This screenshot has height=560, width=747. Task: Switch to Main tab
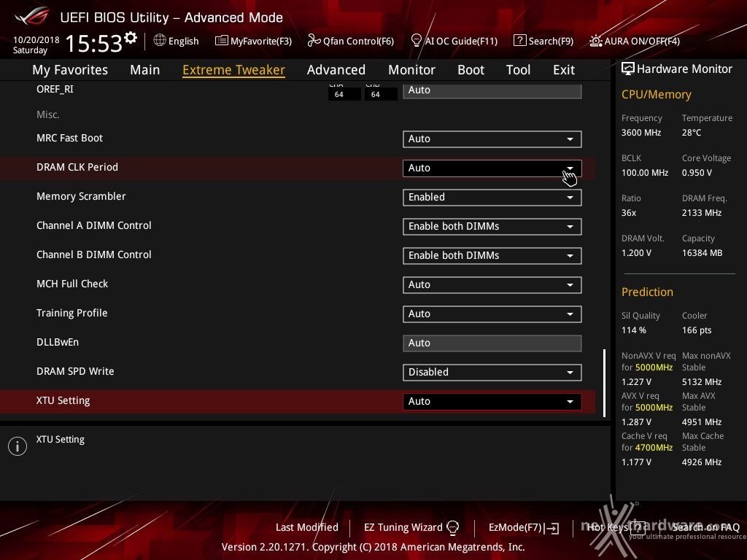[145, 70]
